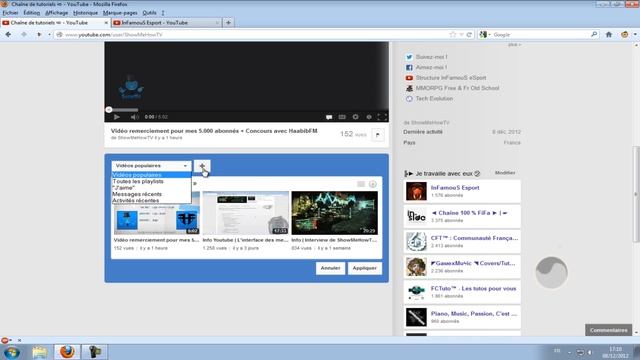Open the Chaîne 100 % FiFa channel
Viewport: 640px width, 360px height.
coord(469,213)
